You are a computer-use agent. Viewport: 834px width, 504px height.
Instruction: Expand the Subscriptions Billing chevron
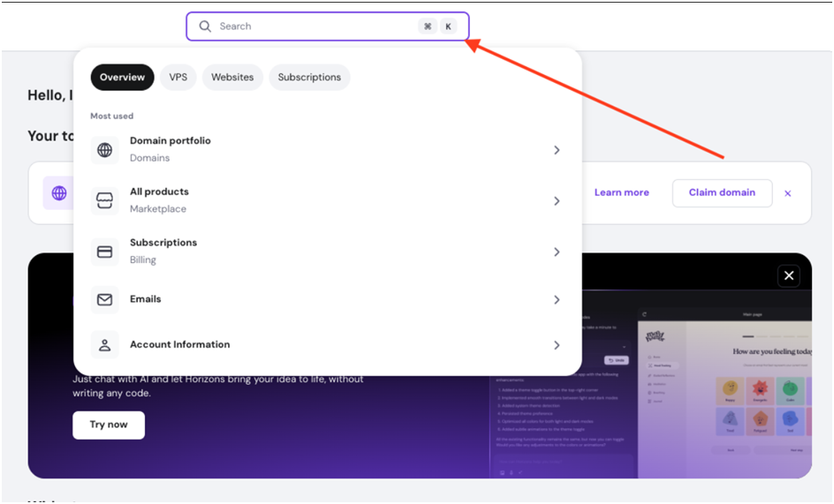coord(557,252)
